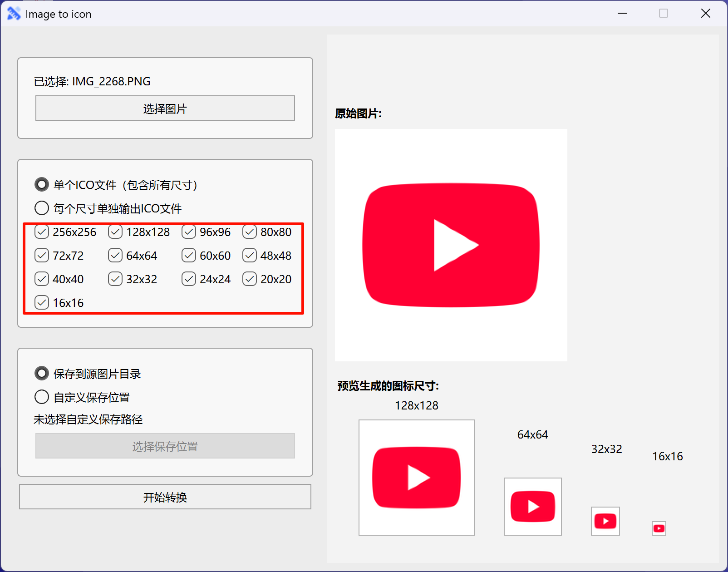Click the 已选择: IMG_2268.PNG label
Viewport: 728px width, 572px height.
[x=92, y=81]
